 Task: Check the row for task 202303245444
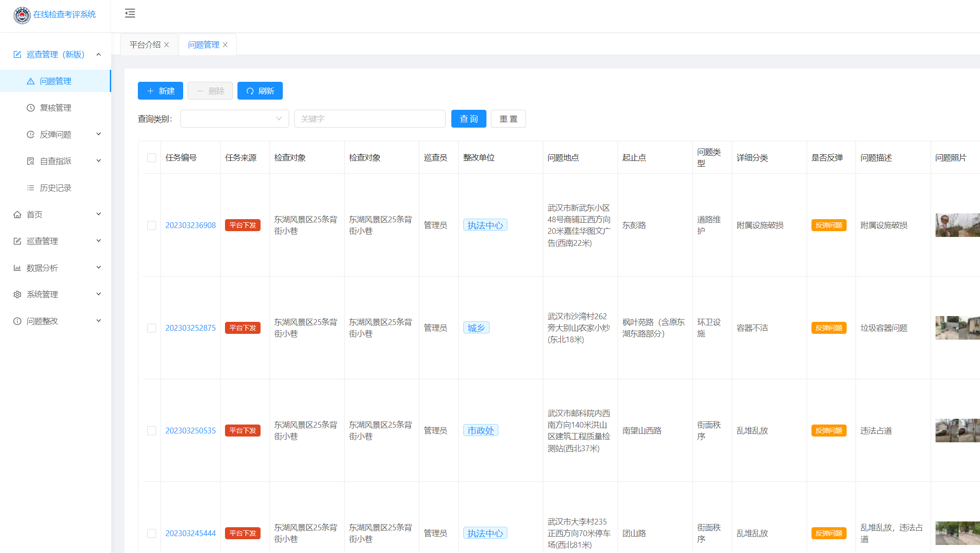(x=152, y=533)
